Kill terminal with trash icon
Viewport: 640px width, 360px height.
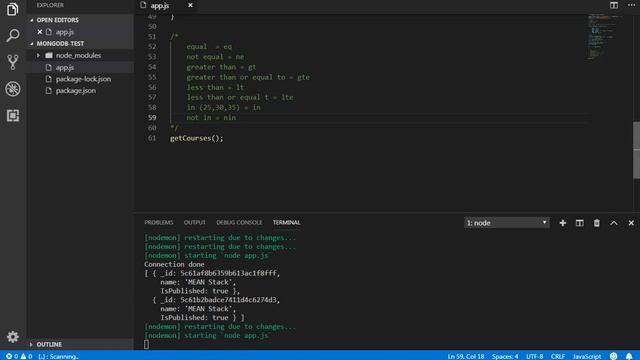pyautogui.click(x=597, y=223)
